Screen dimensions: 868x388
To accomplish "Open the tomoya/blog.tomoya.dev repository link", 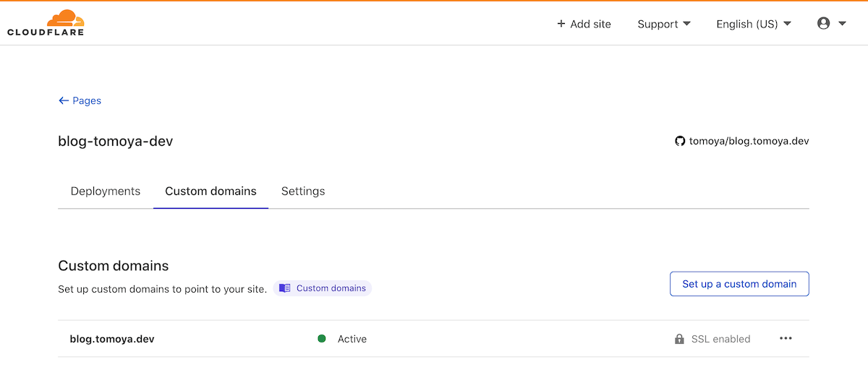I will pyautogui.click(x=749, y=141).
